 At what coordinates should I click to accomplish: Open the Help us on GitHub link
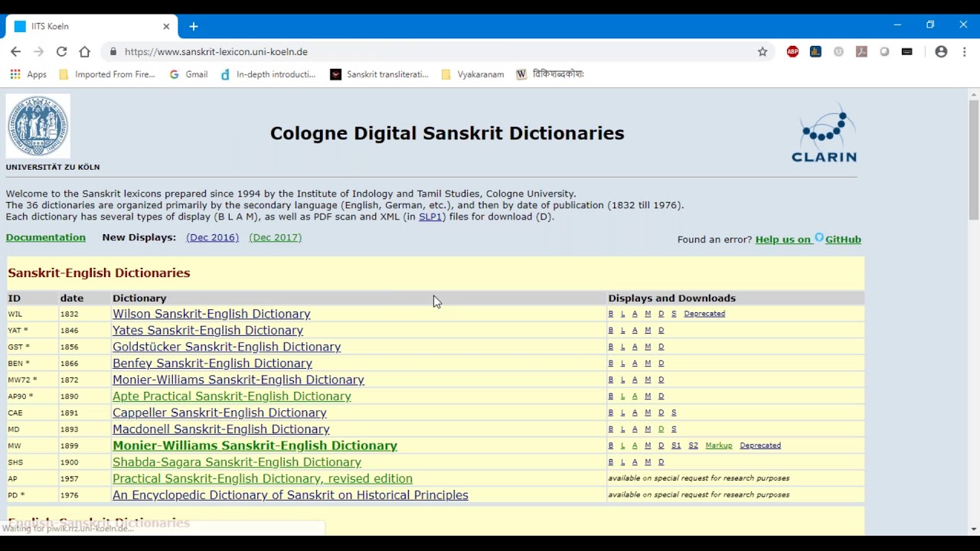808,240
